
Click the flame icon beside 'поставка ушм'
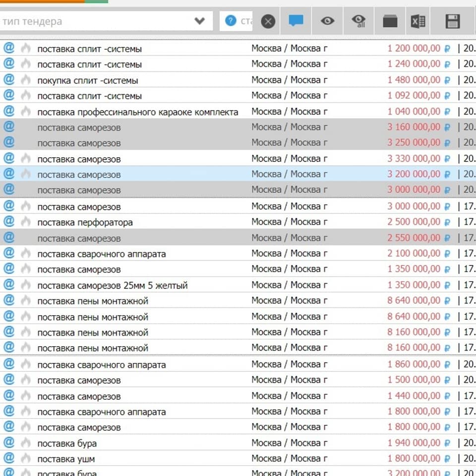point(26,458)
